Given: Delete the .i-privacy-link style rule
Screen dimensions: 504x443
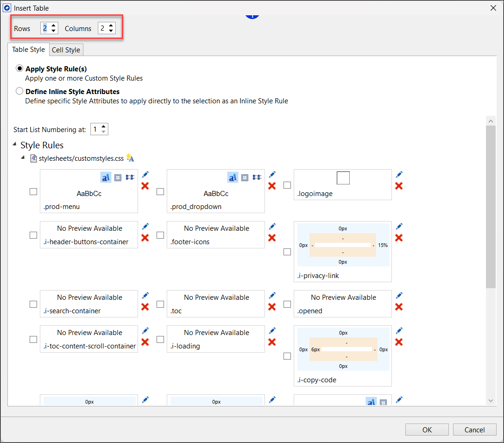Looking at the screenshot, I should tap(399, 238).
